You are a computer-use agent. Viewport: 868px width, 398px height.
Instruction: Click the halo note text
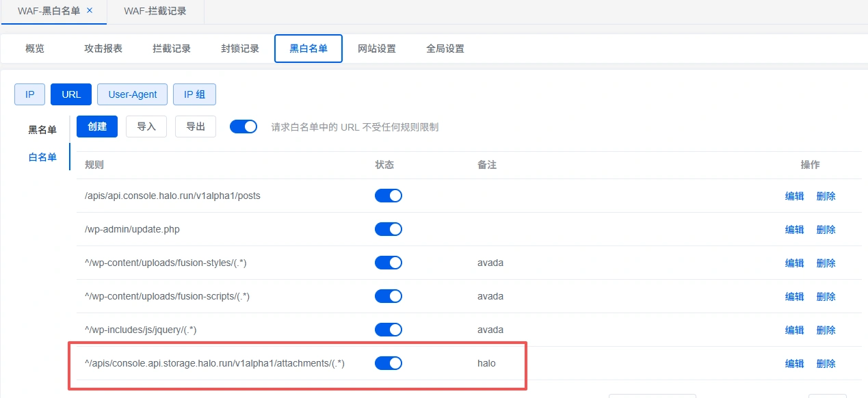pyautogui.click(x=486, y=363)
